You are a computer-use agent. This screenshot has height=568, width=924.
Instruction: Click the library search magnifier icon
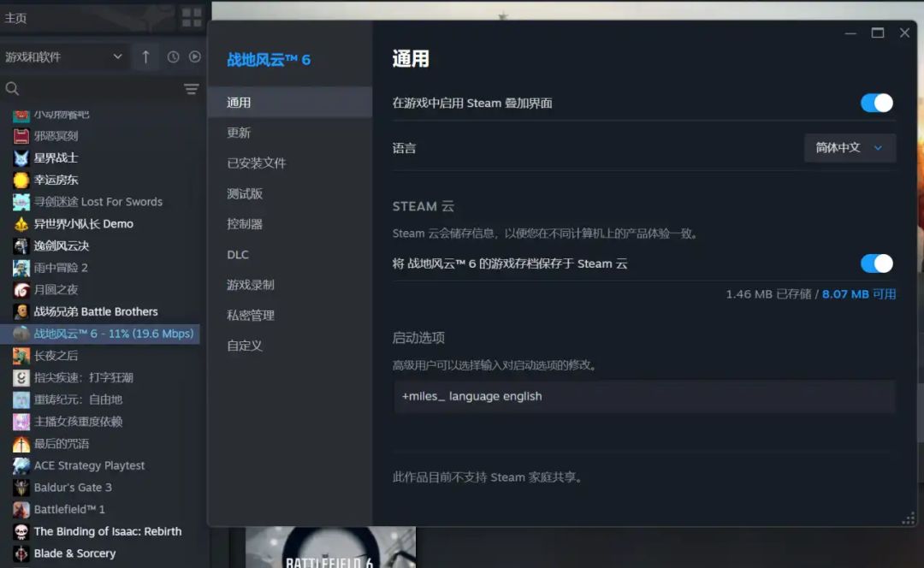click(12, 89)
